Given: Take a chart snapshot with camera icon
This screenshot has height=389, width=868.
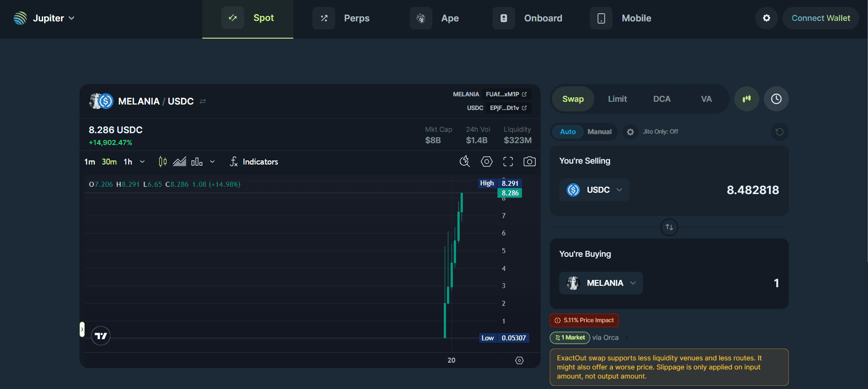Looking at the screenshot, I should [x=529, y=161].
